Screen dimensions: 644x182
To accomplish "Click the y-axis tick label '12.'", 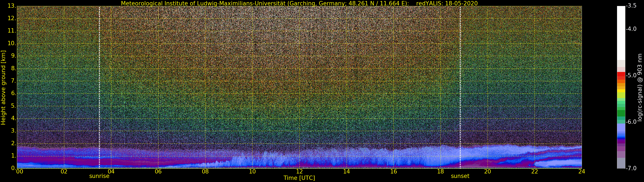I will (x=12, y=18).
